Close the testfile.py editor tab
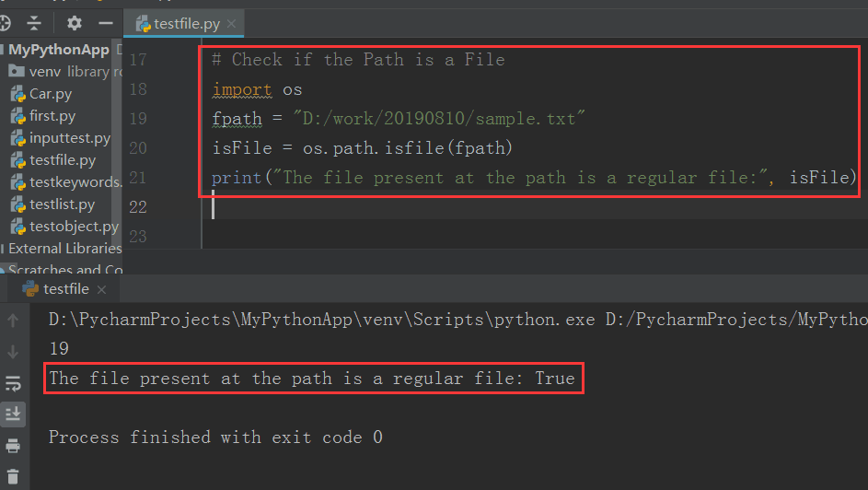 pyautogui.click(x=231, y=24)
